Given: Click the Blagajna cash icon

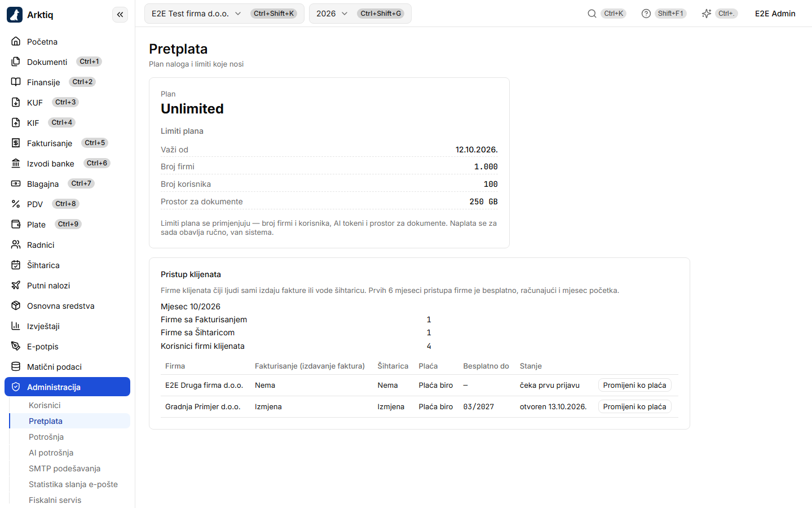Looking at the screenshot, I should [x=16, y=183].
